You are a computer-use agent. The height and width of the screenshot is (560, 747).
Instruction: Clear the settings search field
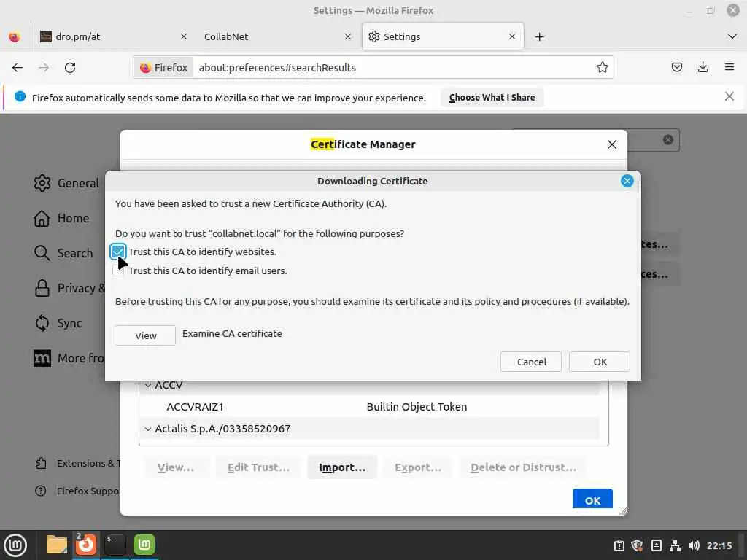coord(668,139)
